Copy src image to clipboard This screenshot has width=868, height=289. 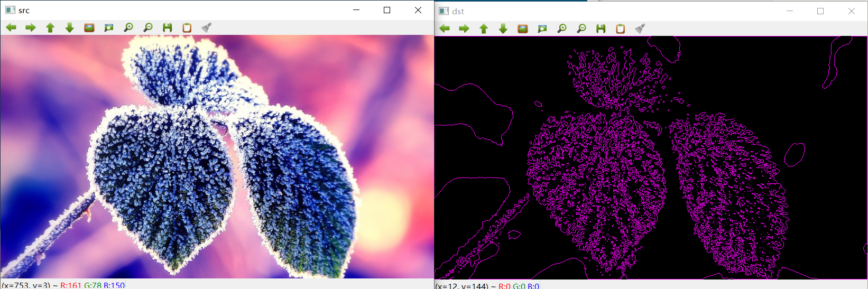[187, 27]
